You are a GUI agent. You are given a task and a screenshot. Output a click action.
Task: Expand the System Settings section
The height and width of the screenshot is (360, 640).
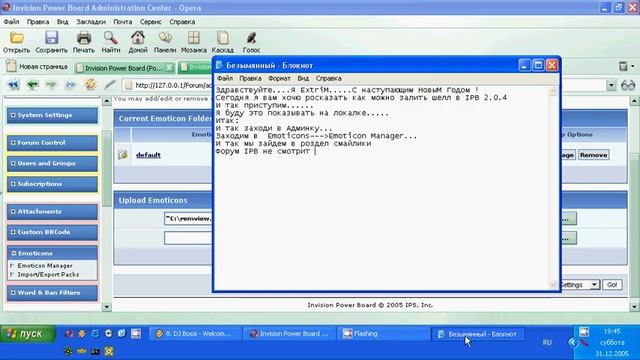52,116
